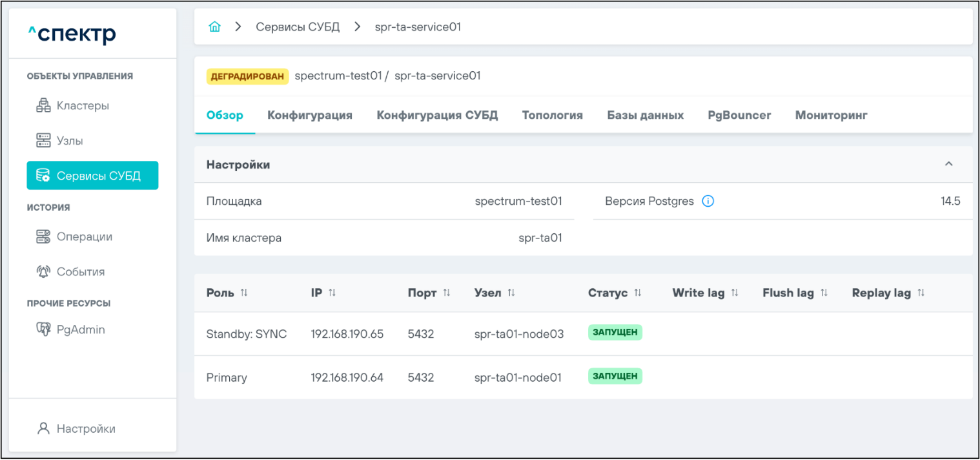Select the Primary row in table
The width and height of the screenshot is (980, 460).
tap(227, 377)
